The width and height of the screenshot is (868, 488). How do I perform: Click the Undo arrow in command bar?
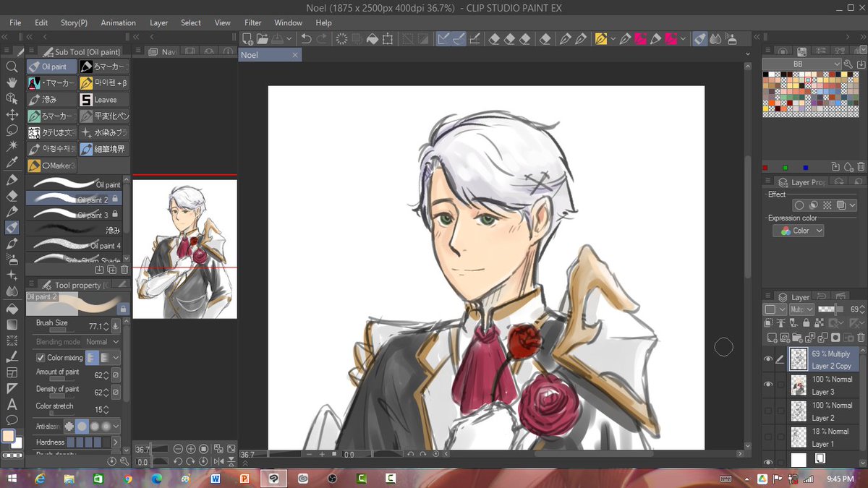coord(306,38)
